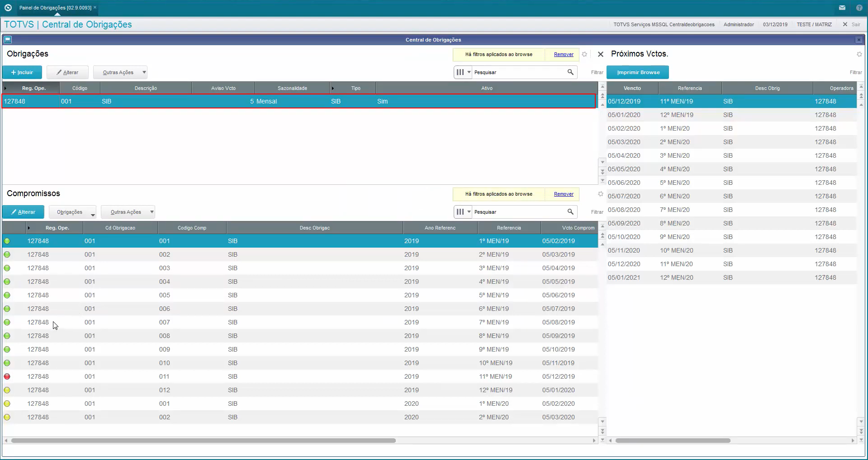Image resolution: width=868 pixels, height=460 pixels.
Task: Click red status dot of row 11º MEN/19
Action: click(7, 376)
